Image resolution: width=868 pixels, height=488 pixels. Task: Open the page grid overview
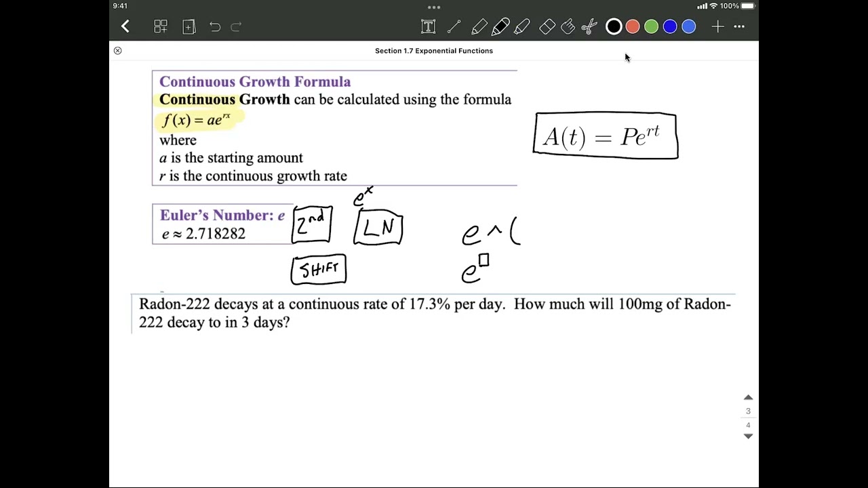pyautogui.click(x=161, y=26)
